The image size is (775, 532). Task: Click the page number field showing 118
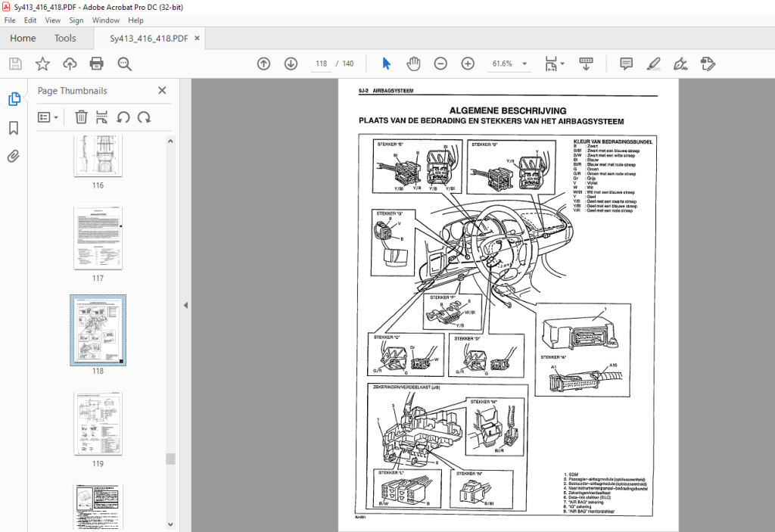click(321, 64)
